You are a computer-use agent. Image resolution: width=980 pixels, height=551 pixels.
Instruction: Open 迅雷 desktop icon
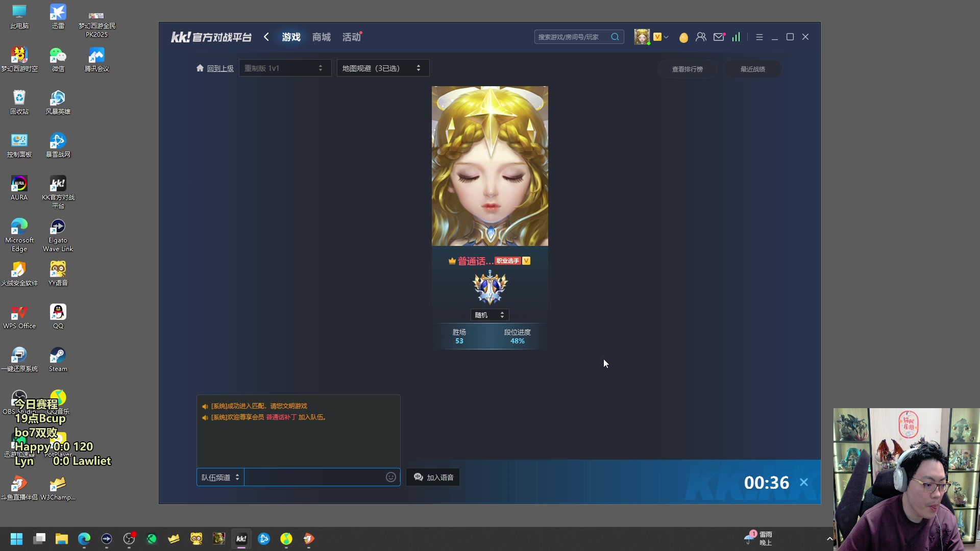(58, 17)
